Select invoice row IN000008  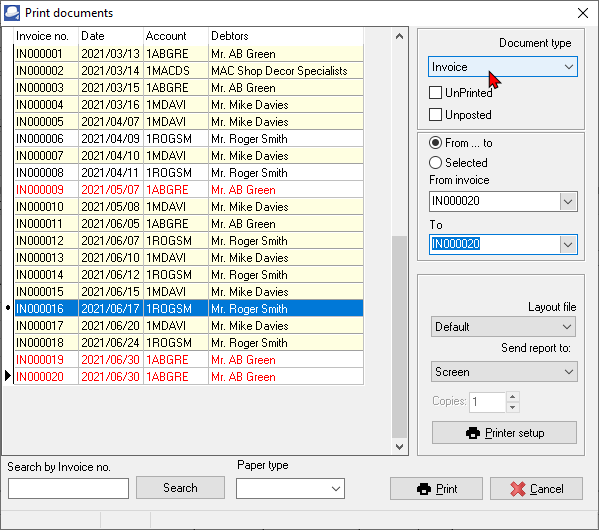(x=189, y=173)
